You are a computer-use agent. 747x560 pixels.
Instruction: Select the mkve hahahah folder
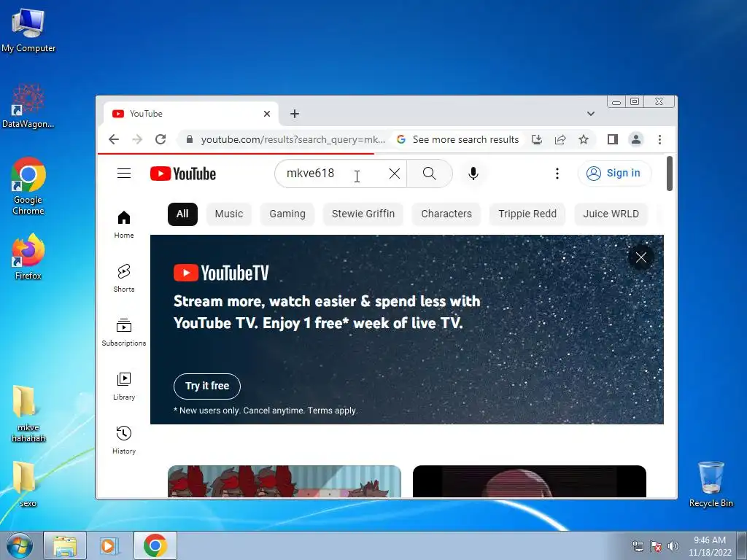click(x=28, y=414)
